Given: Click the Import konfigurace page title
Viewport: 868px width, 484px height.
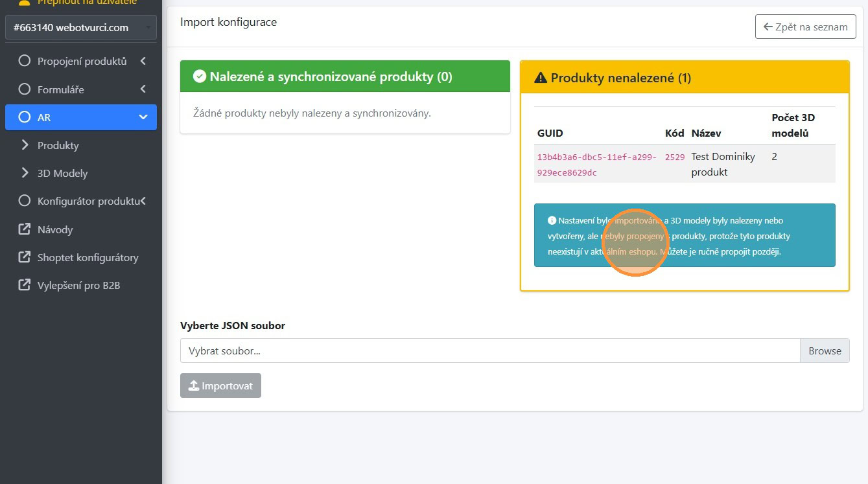Looking at the screenshot, I should click(x=228, y=22).
